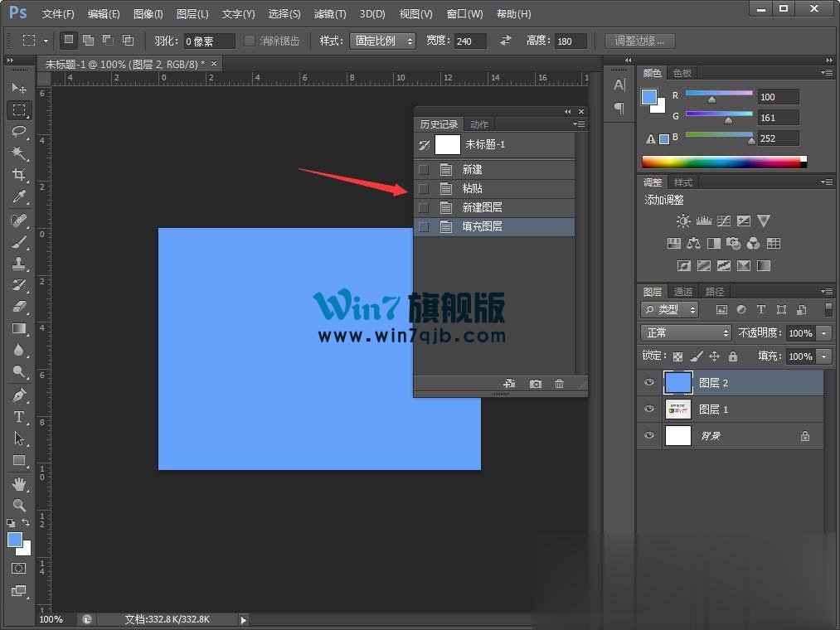Add Color Balance adjustment scales icon

pyautogui.click(x=694, y=244)
